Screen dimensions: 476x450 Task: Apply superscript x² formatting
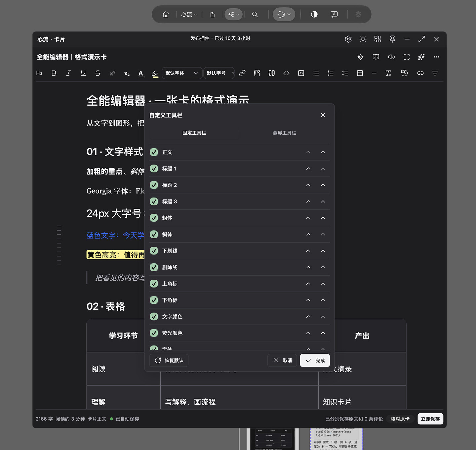[112, 73]
